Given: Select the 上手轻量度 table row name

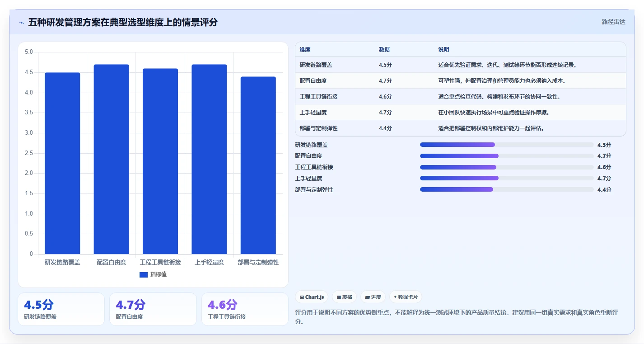Looking at the screenshot, I should 313,113.
